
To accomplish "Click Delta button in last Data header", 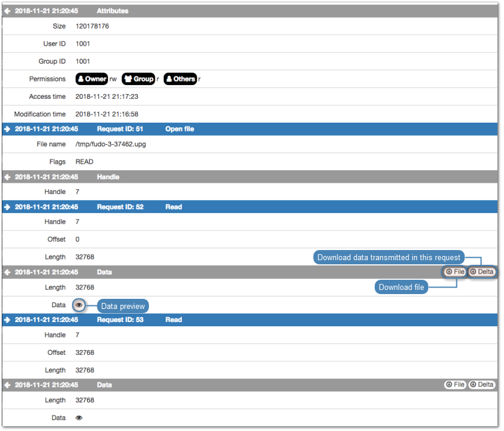I will click(x=481, y=385).
